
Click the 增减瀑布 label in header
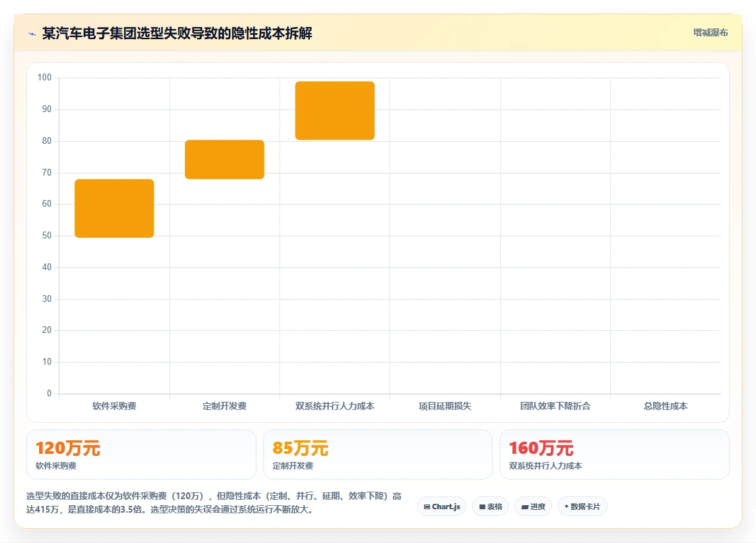click(710, 33)
